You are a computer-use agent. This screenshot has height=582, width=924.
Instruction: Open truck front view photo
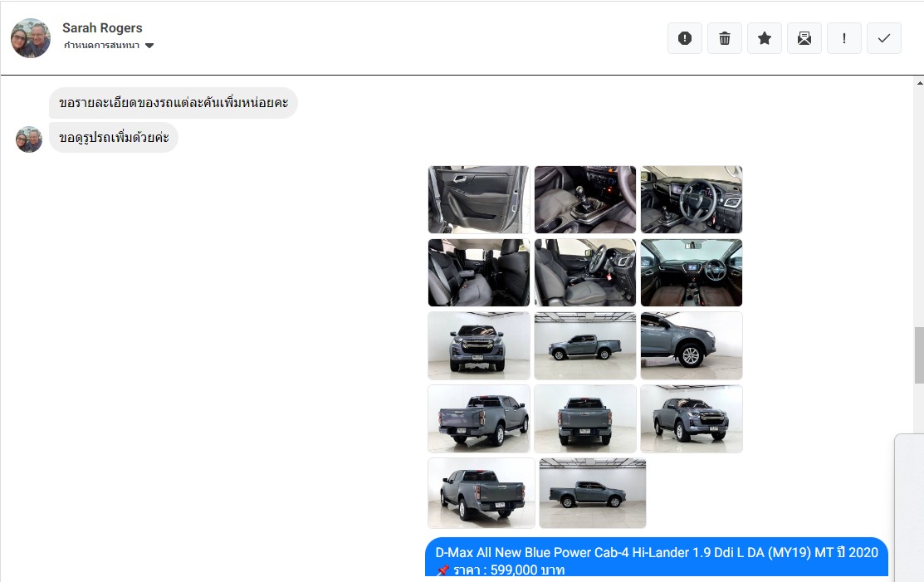(478, 345)
